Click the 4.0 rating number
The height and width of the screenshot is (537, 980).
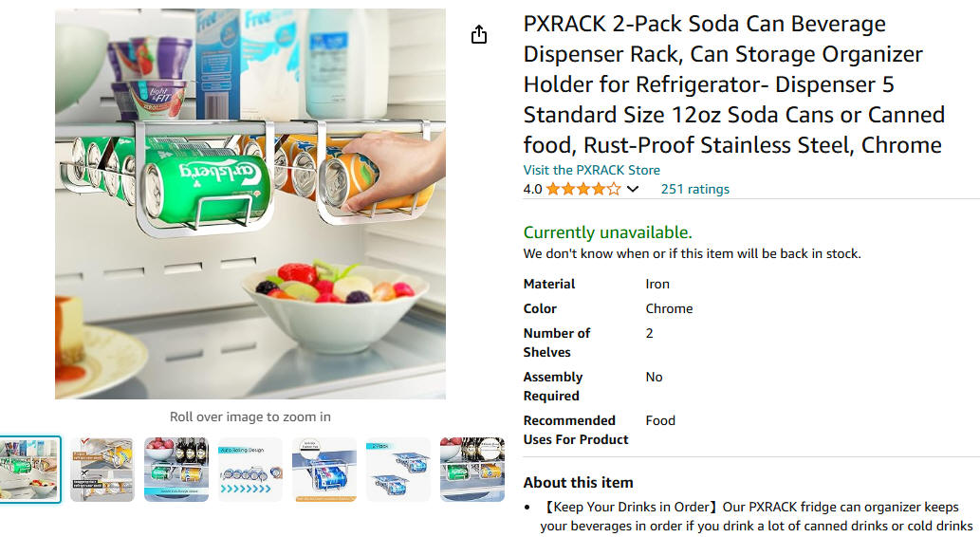pos(532,189)
